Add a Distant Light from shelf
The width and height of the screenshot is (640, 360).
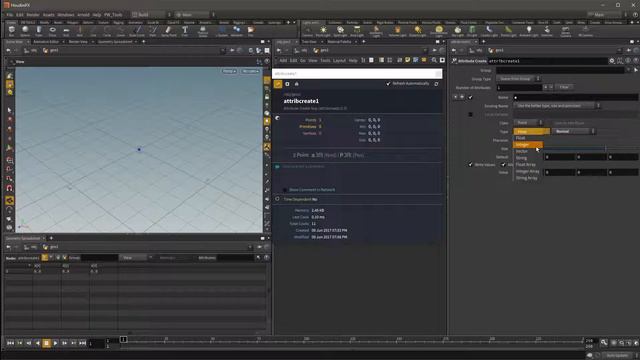[x=417, y=31]
